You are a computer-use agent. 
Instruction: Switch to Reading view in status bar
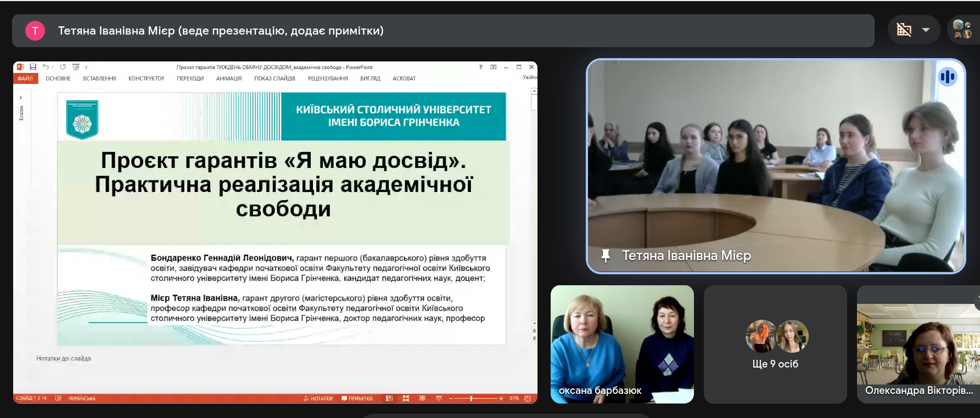click(422, 398)
